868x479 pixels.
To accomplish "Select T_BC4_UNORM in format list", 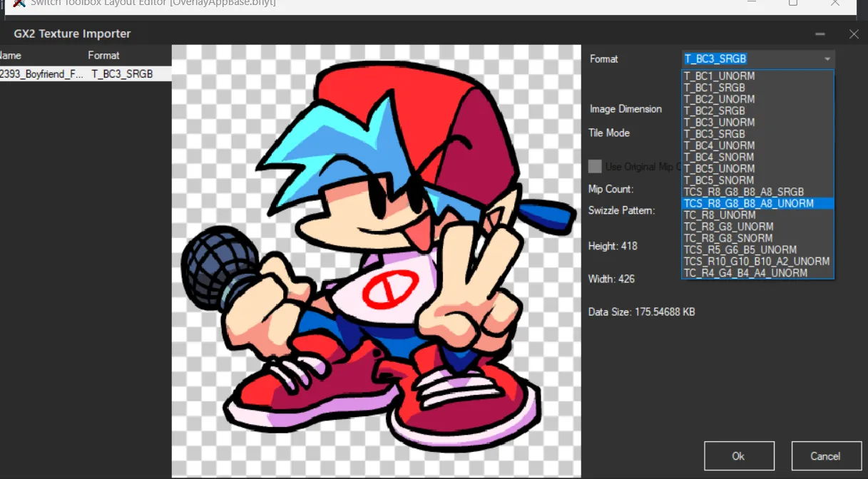I will pos(719,145).
